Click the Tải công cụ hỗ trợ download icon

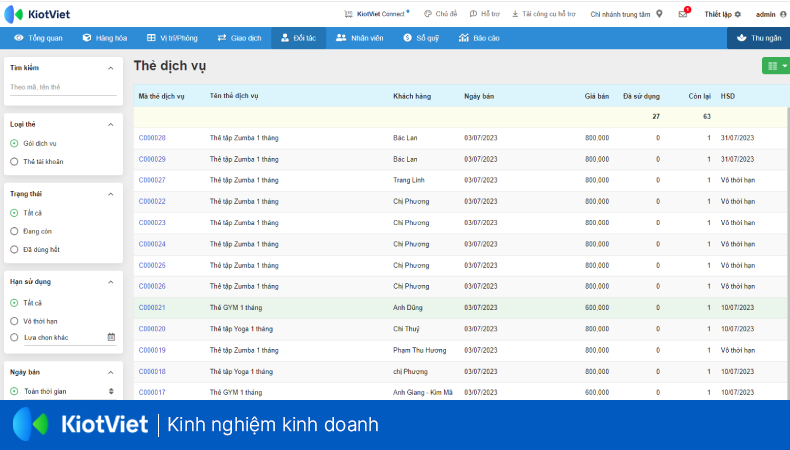pos(515,14)
